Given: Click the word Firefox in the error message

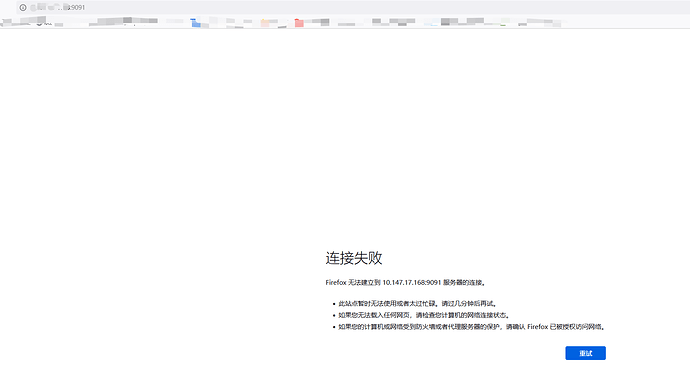Looking at the screenshot, I should pyautogui.click(x=336, y=282).
